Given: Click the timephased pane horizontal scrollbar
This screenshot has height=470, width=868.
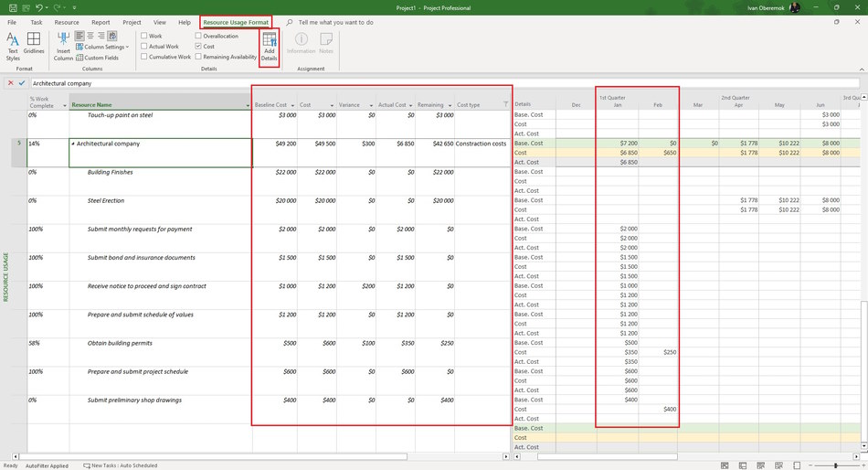Looking at the screenshot, I should [608, 456].
